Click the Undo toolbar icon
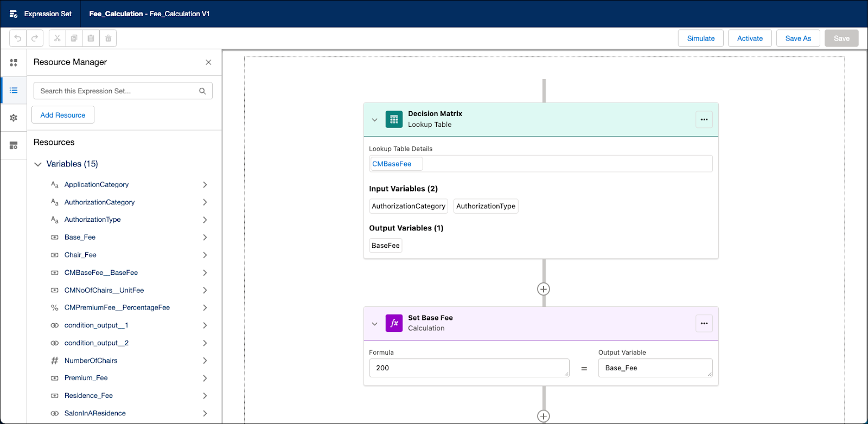The height and width of the screenshot is (424, 868). [x=18, y=38]
